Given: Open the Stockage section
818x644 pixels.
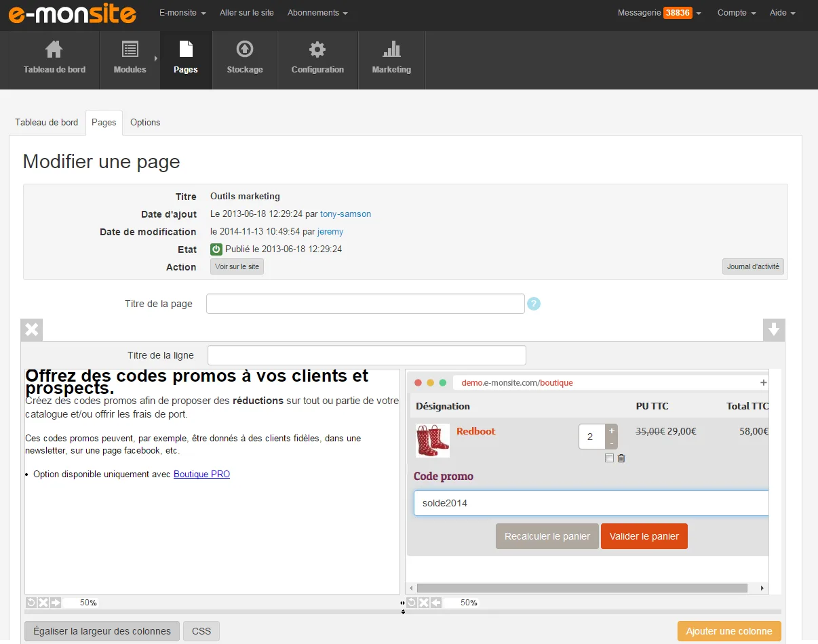Looking at the screenshot, I should pyautogui.click(x=245, y=60).
